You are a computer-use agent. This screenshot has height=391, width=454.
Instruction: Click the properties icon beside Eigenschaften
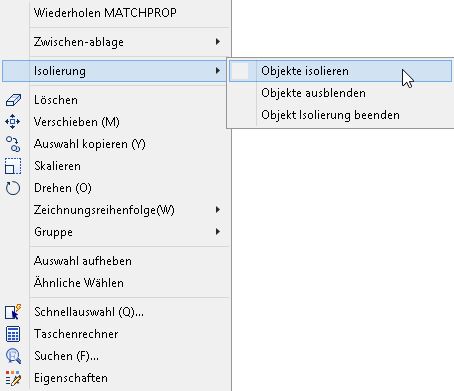(x=13, y=378)
